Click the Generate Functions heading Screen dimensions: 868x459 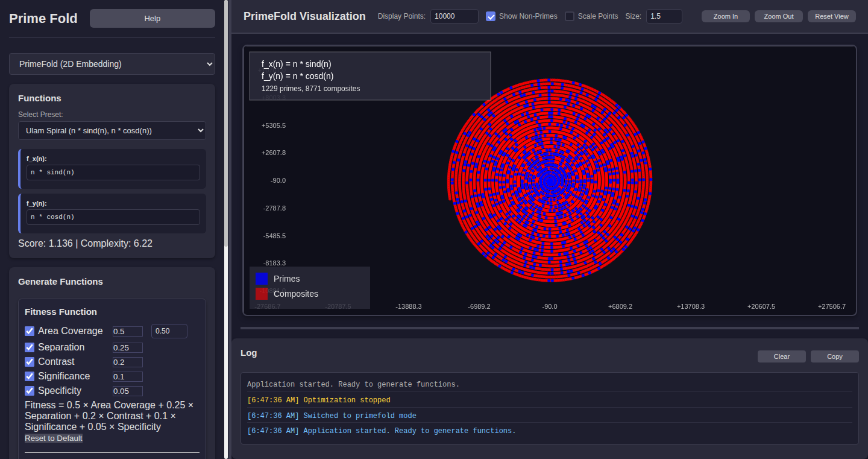[x=60, y=282]
